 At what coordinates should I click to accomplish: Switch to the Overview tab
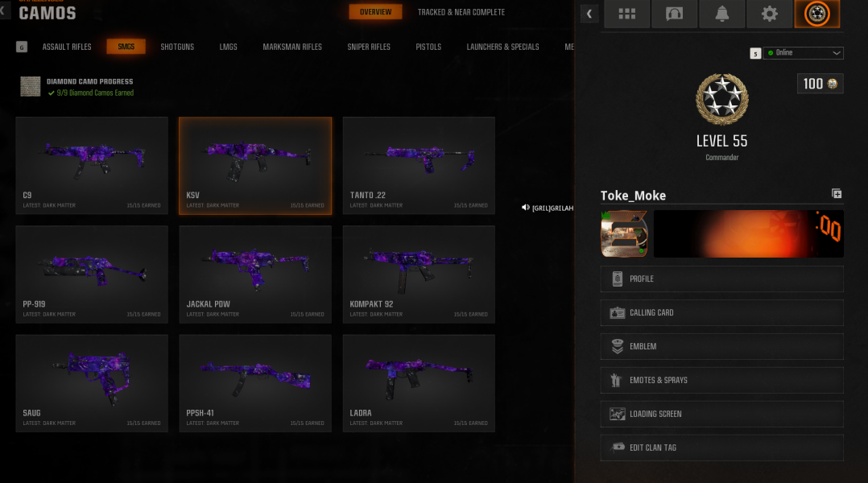pos(375,11)
